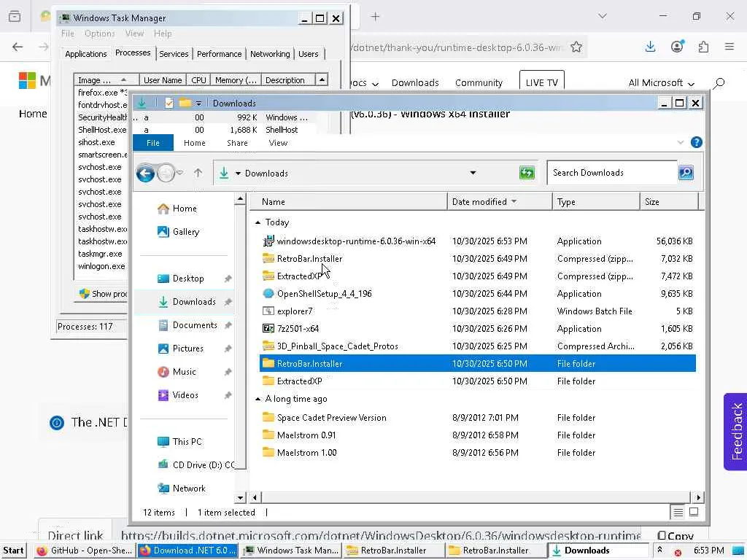Collapse the A long time ago group
This screenshot has height=560, width=747.
(x=258, y=399)
